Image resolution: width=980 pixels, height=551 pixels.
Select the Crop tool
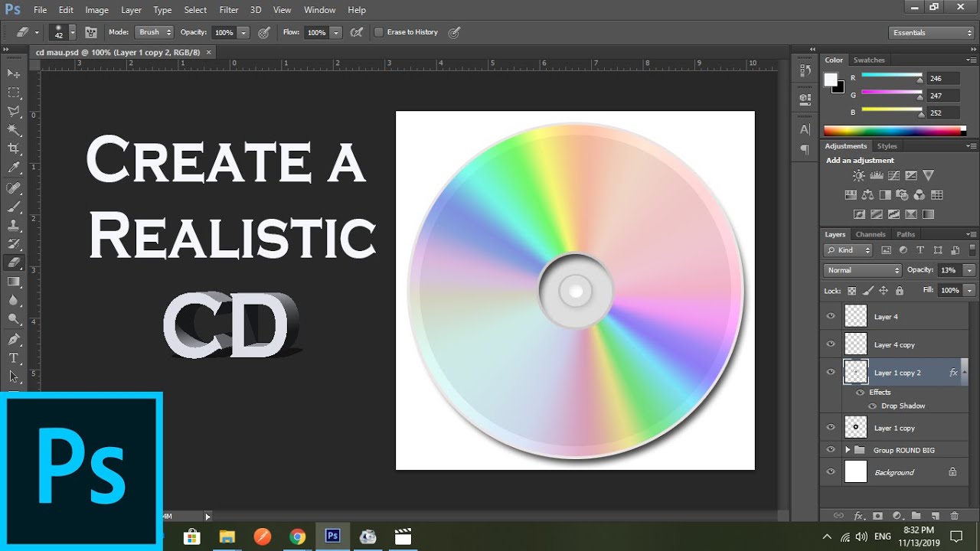[x=14, y=148]
